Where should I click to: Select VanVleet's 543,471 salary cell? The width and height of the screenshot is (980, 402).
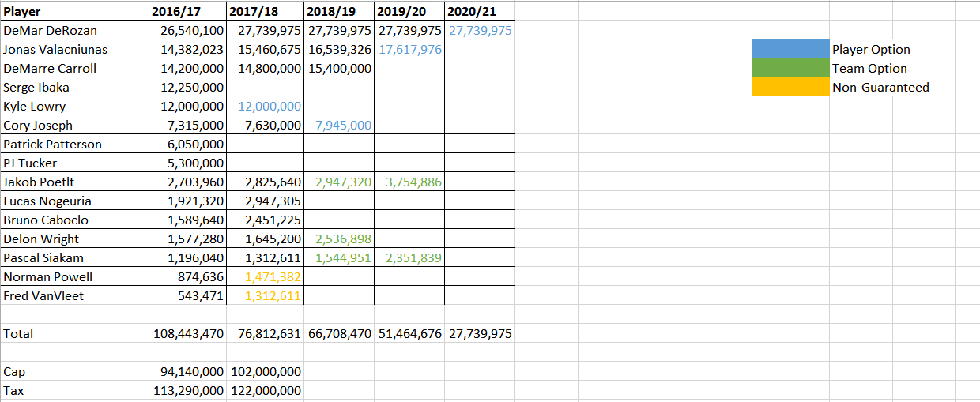(x=187, y=295)
